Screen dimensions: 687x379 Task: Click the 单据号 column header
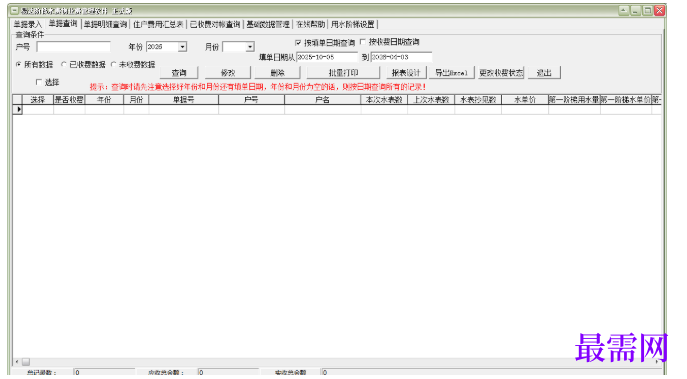coord(184,99)
